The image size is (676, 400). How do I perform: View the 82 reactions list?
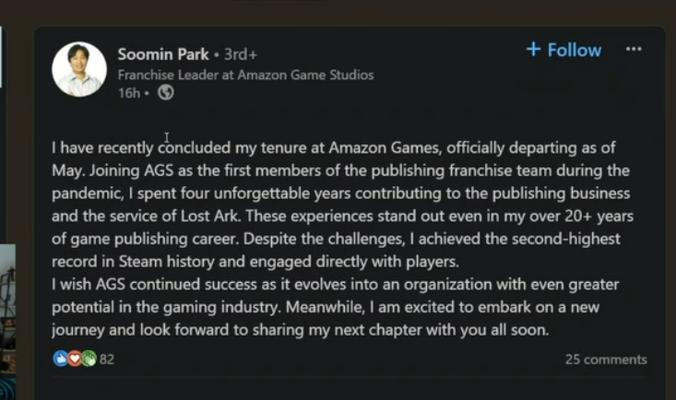(x=107, y=360)
